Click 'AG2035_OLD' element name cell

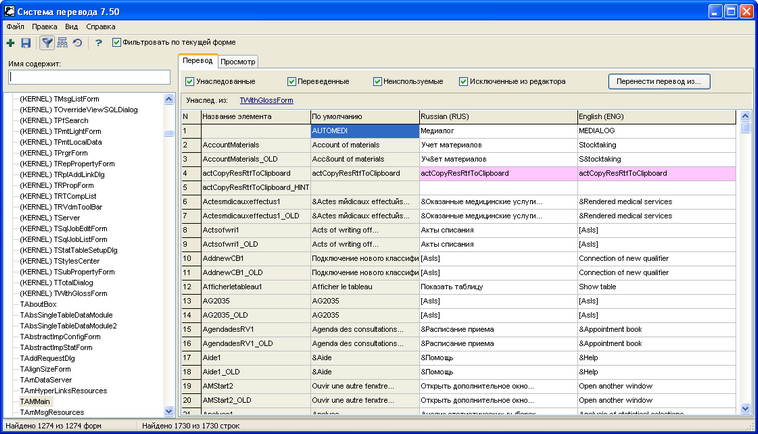point(256,315)
